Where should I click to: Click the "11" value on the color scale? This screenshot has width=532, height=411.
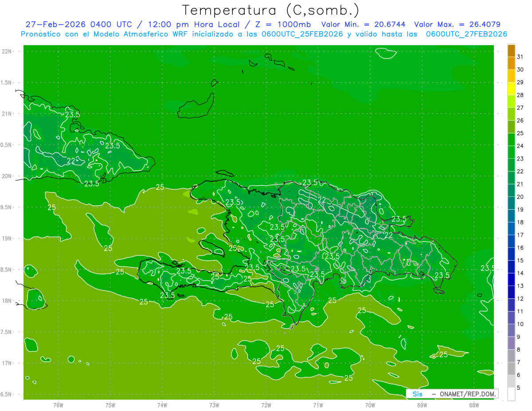pyautogui.click(x=520, y=311)
